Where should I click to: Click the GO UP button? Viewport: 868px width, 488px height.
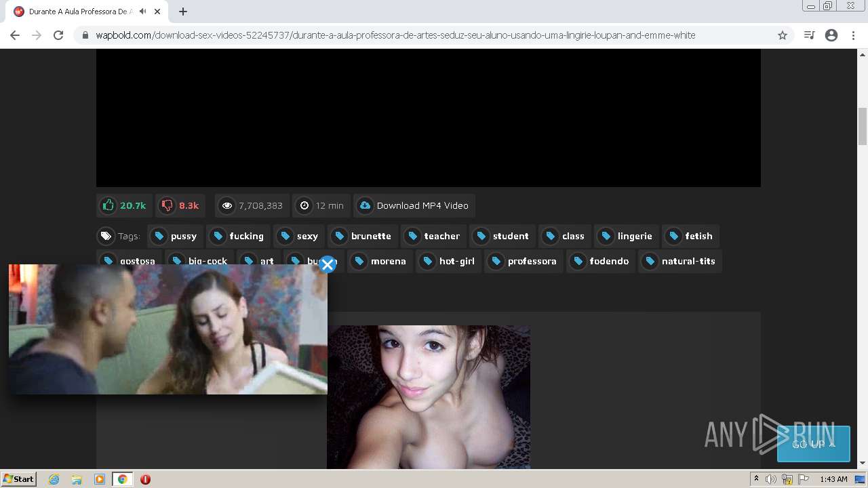click(x=813, y=444)
